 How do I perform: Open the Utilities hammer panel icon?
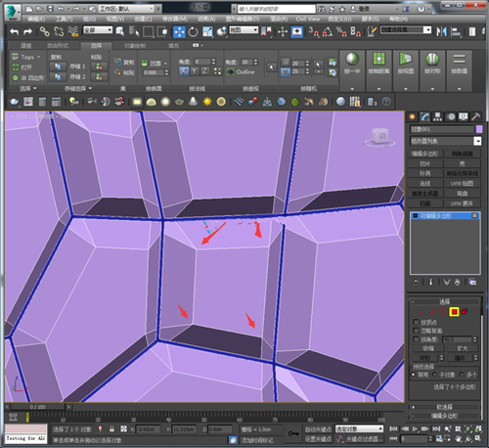tap(475, 117)
